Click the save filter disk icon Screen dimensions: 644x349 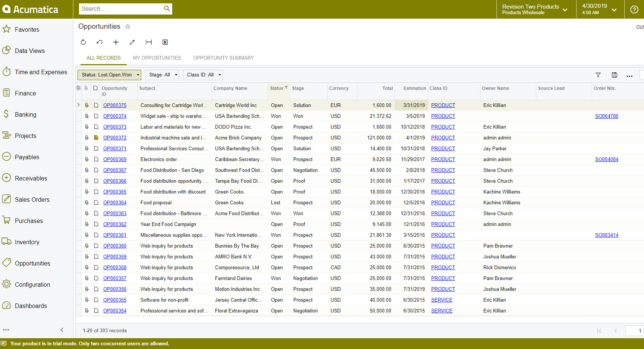tap(615, 75)
